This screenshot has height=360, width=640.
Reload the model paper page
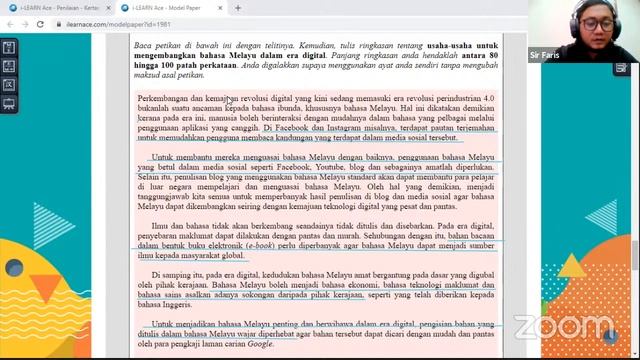(40, 24)
